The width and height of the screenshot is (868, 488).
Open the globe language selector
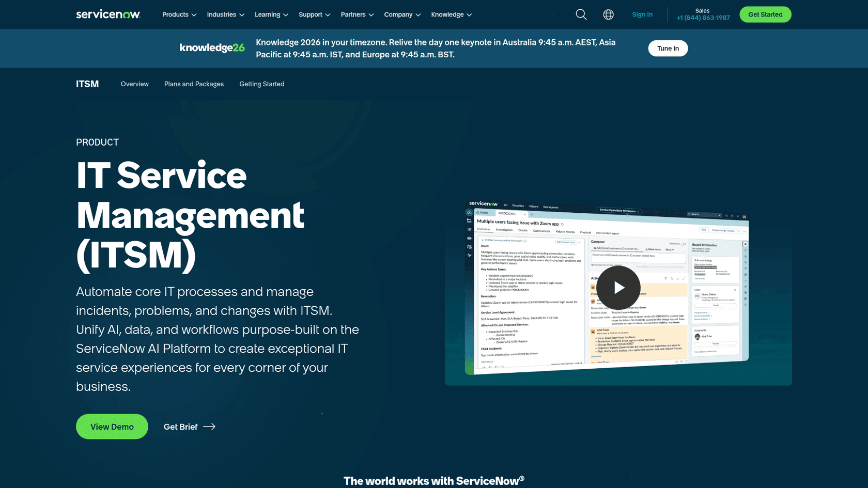click(x=609, y=14)
